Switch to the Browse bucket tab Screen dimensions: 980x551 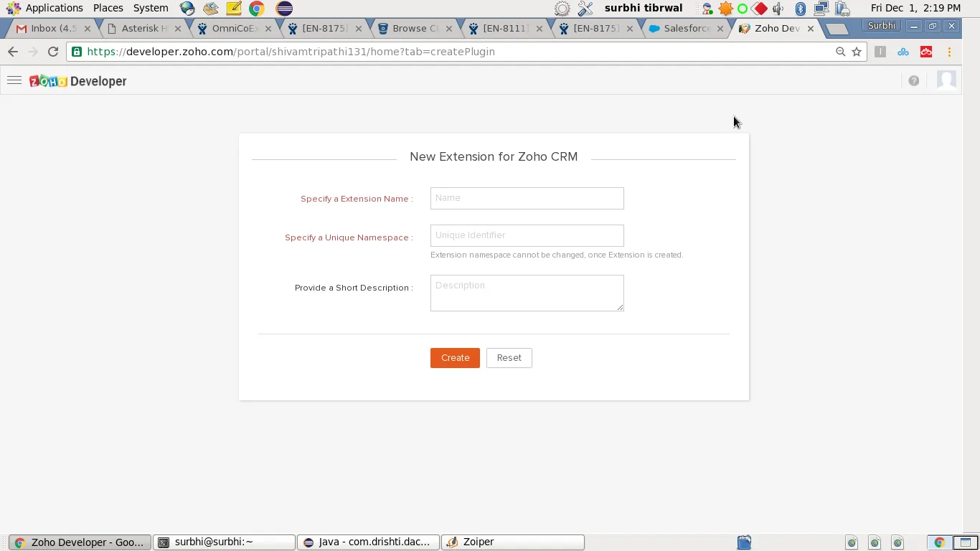click(414, 29)
